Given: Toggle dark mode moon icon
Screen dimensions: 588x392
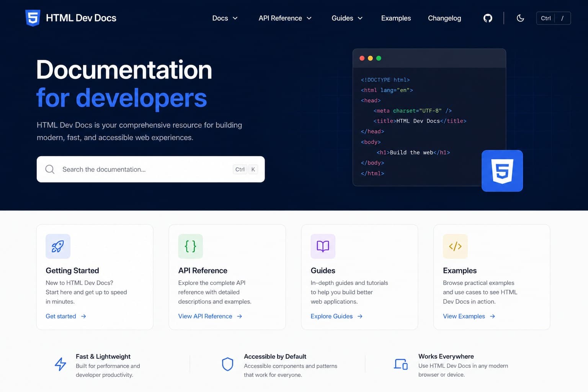Looking at the screenshot, I should coord(520,18).
